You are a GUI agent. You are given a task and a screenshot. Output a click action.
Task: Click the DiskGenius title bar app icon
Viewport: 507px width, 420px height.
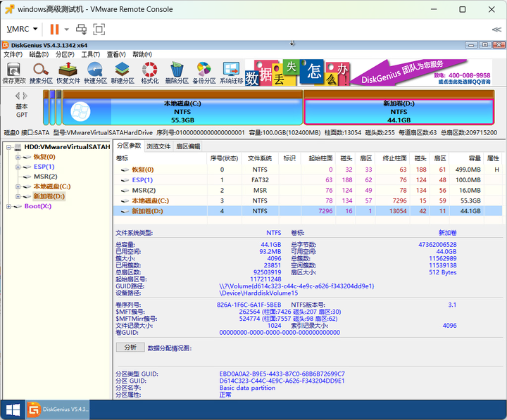[x=5, y=45]
